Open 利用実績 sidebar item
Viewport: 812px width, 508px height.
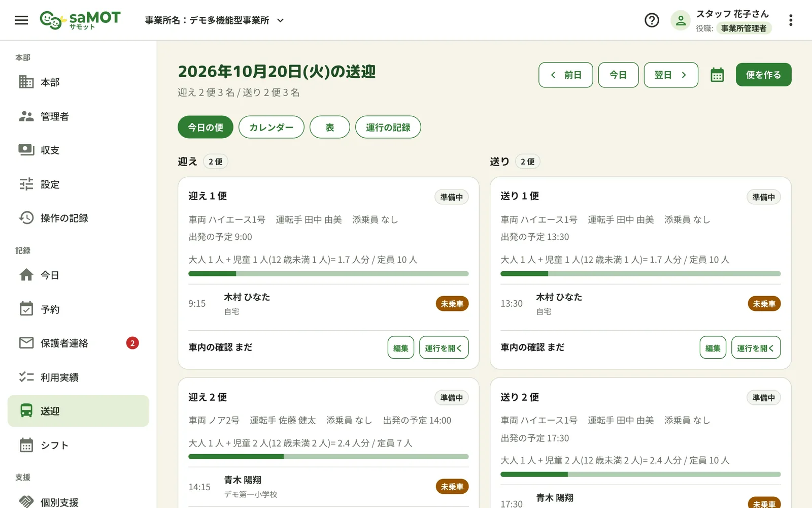(78, 377)
